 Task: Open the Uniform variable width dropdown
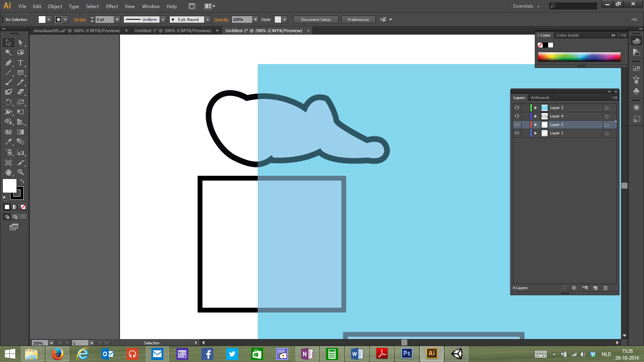[163, 19]
